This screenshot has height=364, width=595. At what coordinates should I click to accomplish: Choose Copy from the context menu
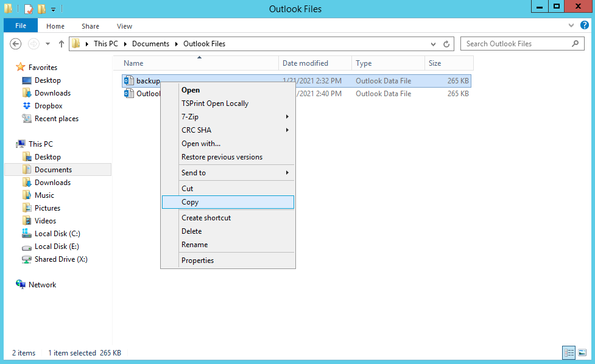(190, 202)
